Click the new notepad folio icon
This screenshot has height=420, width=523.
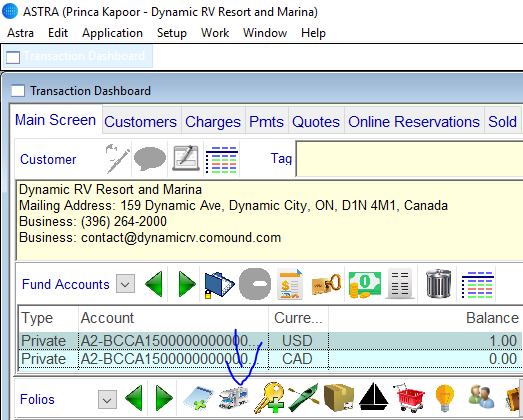198,398
